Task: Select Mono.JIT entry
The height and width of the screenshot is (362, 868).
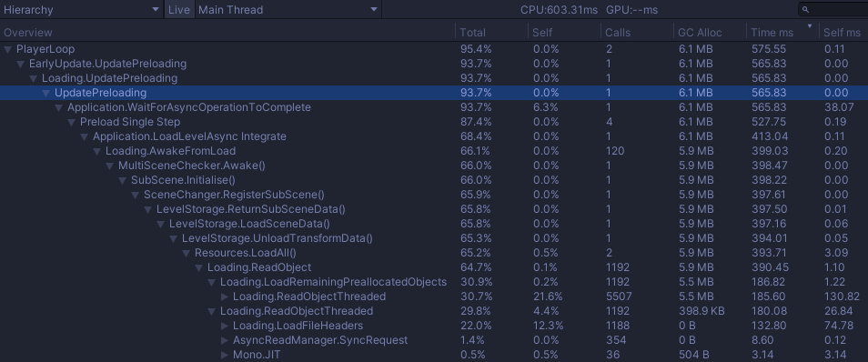Action: 257,354
